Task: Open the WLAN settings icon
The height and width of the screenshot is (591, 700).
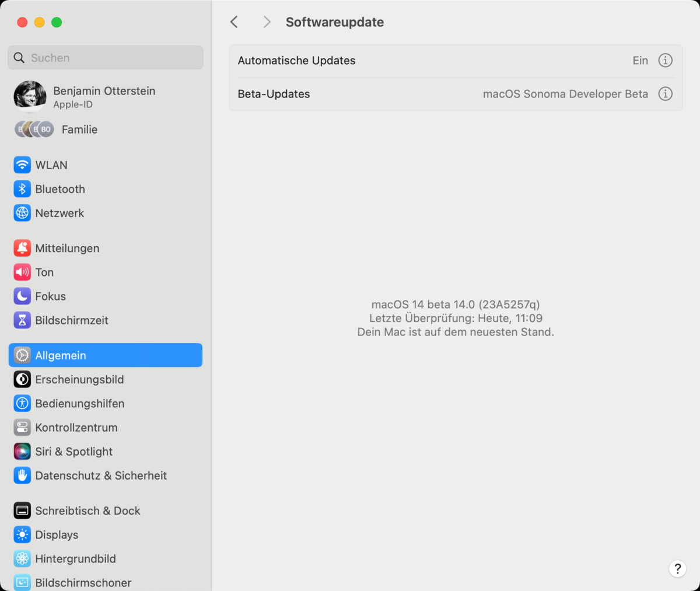Action: coord(22,165)
